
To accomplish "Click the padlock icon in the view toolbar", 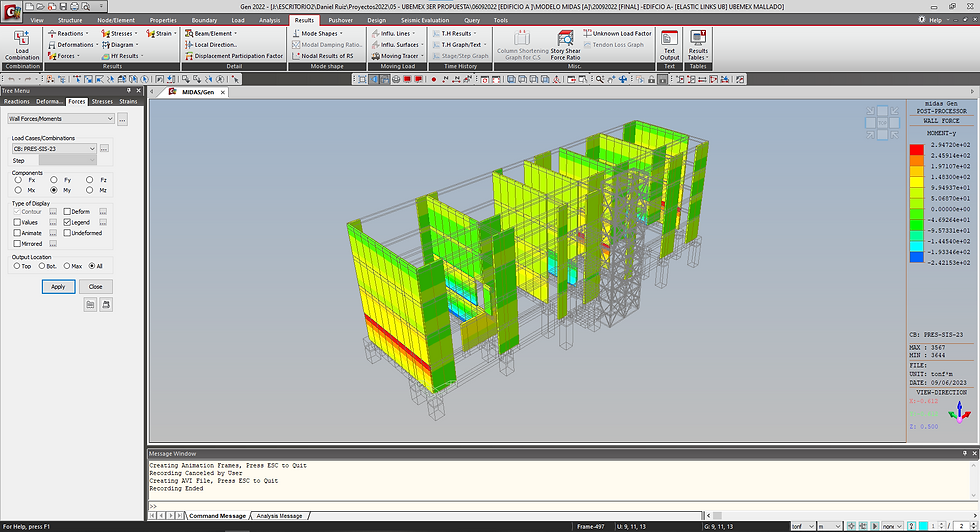I will [x=651, y=79].
